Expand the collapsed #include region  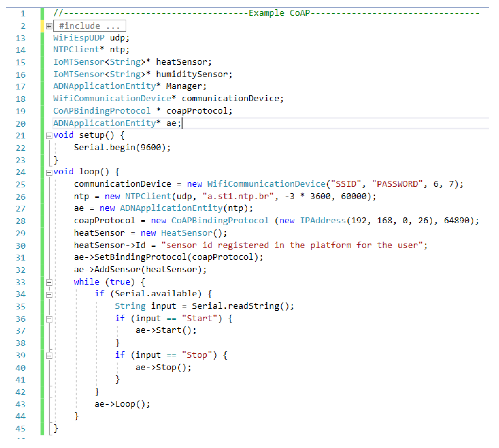pos(49,26)
